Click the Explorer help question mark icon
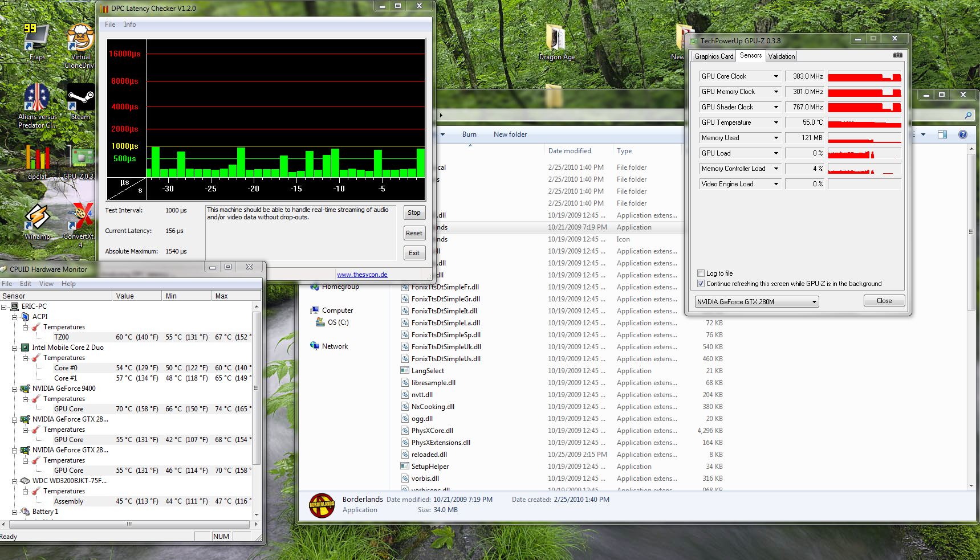980x560 pixels. (x=963, y=134)
